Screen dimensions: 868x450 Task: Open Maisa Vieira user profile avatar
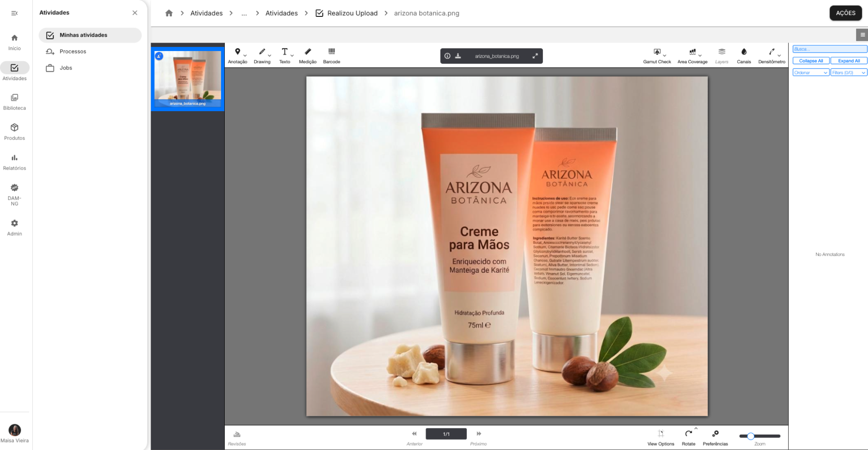pyautogui.click(x=15, y=430)
